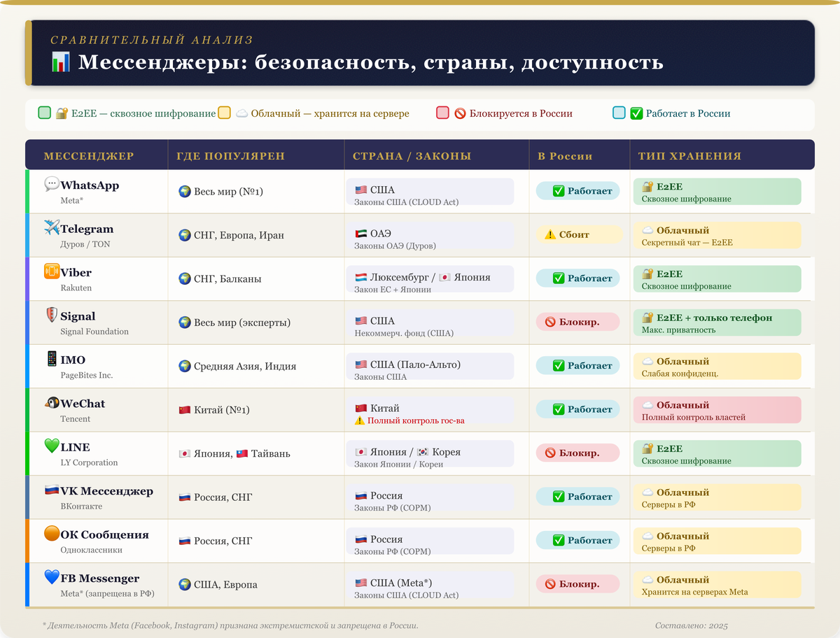Click the text 'Некоммерч. фонд (США)'

[x=404, y=333]
